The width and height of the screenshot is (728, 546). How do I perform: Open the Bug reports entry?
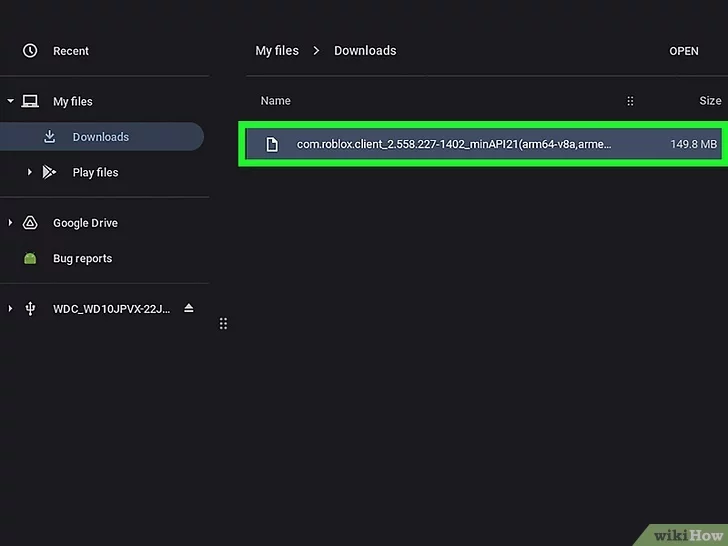[x=83, y=258]
